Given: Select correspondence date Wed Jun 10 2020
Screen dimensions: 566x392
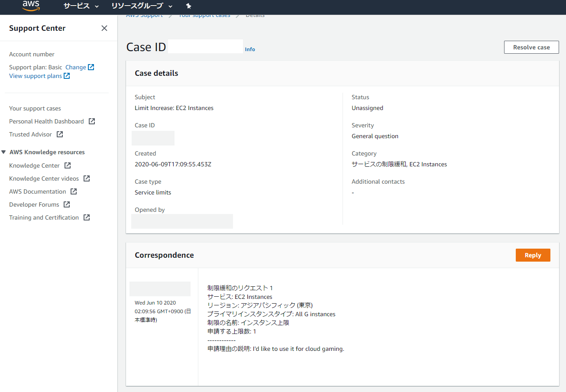Looking at the screenshot, I should [x=155, y=303].
